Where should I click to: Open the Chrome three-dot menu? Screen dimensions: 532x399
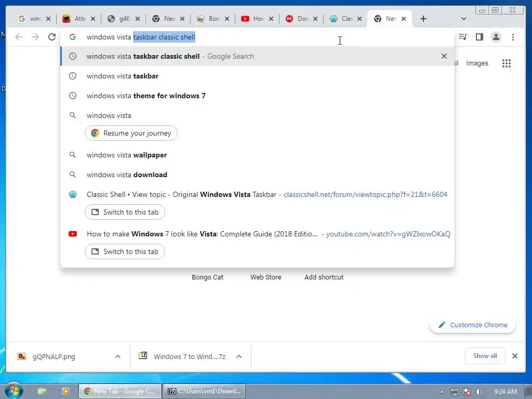coord(513,37)
